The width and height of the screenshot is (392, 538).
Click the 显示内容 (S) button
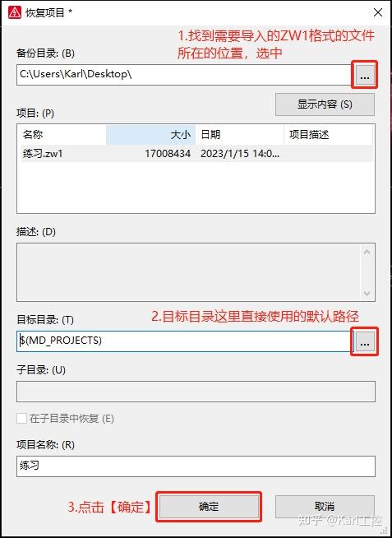pos(325,104)
